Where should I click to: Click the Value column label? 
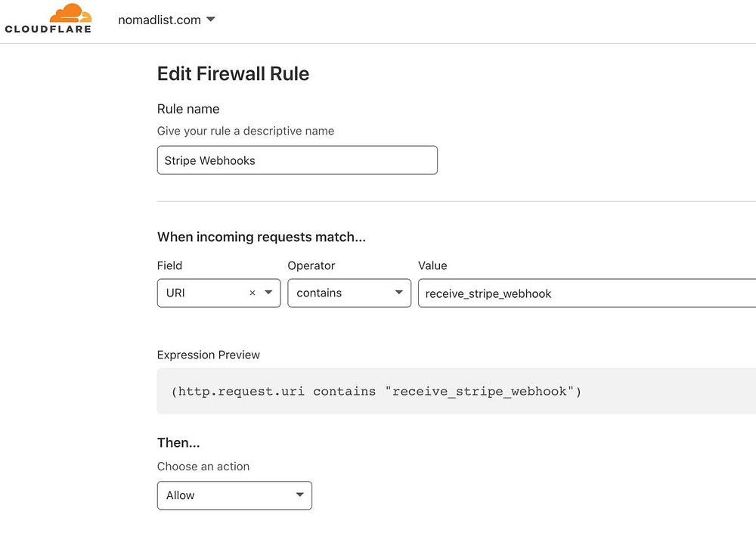click(x=432, y=265)
